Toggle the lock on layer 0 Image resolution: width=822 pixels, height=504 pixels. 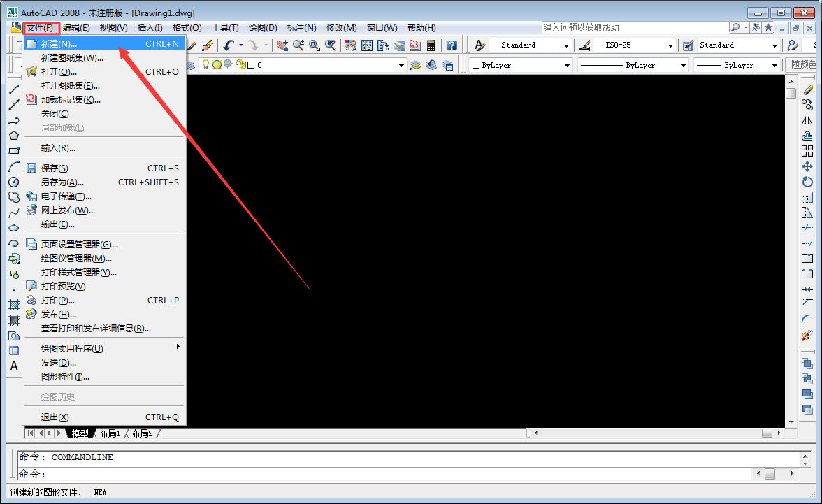click(x=242, y=64)
